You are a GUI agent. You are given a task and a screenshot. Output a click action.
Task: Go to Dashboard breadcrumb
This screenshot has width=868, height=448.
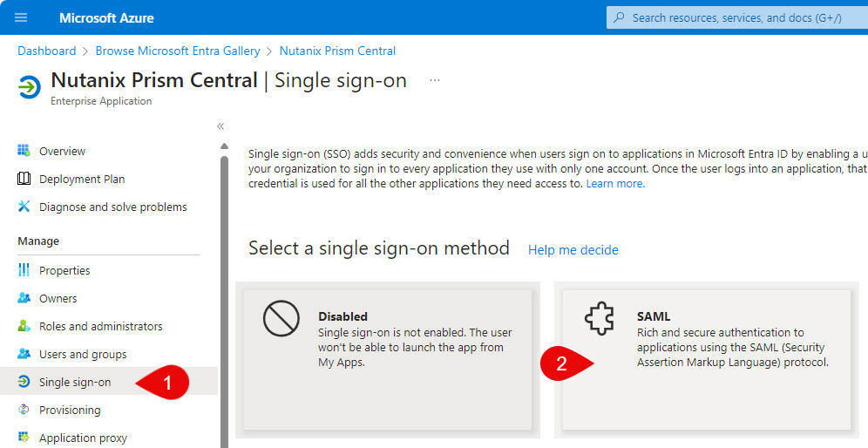47,51
